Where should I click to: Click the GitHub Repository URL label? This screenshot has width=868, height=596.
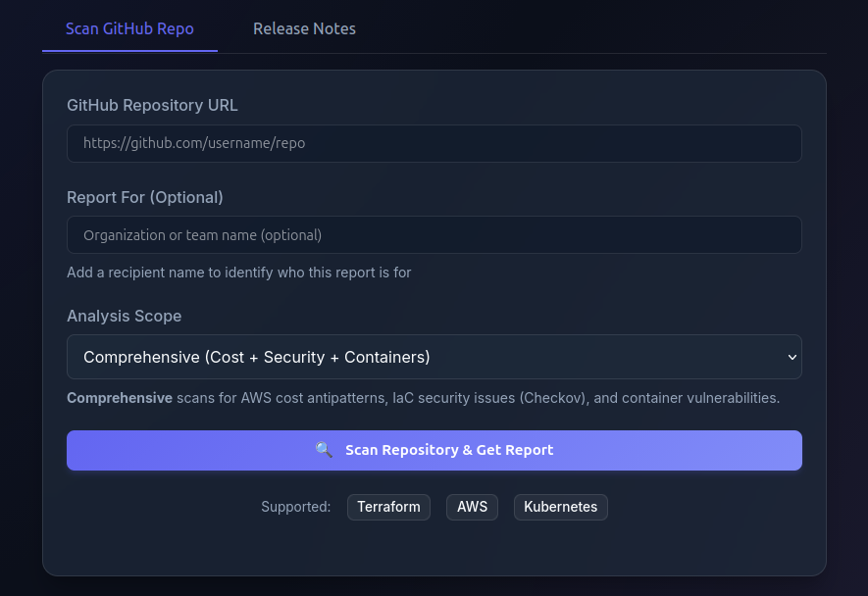coord(152,105)
